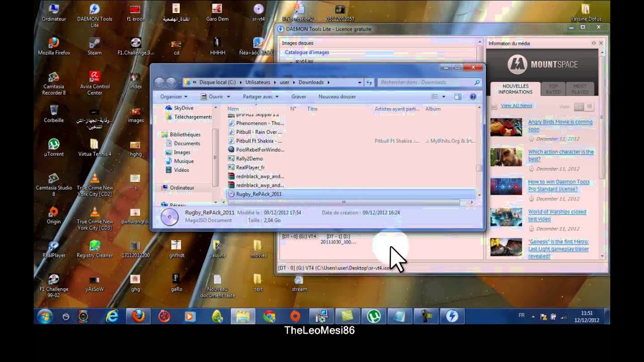
Task: Open the Origin desktop shortcut
Action: coord(54,215)
